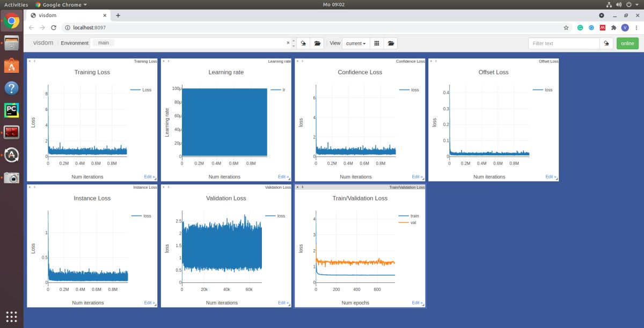Clear the main environment with the eraser icon
644x328 pixels.
point(303,43)
